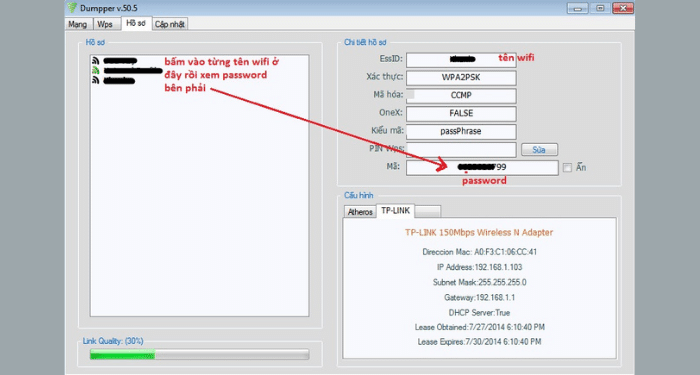Open the Cập nhật tab
Viewport: 700px width, 375px height.
coord(170,24)
